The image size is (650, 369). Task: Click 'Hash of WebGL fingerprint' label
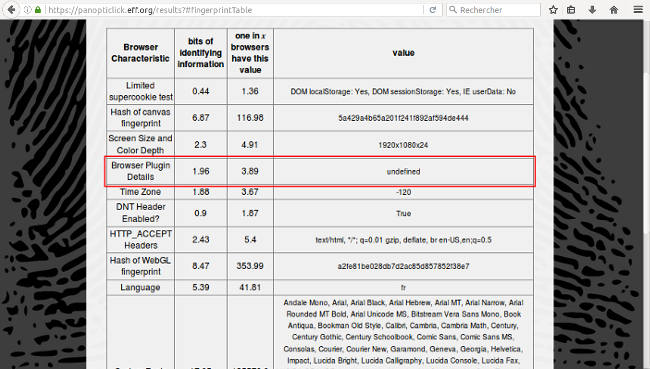click(x=141, y=266)
